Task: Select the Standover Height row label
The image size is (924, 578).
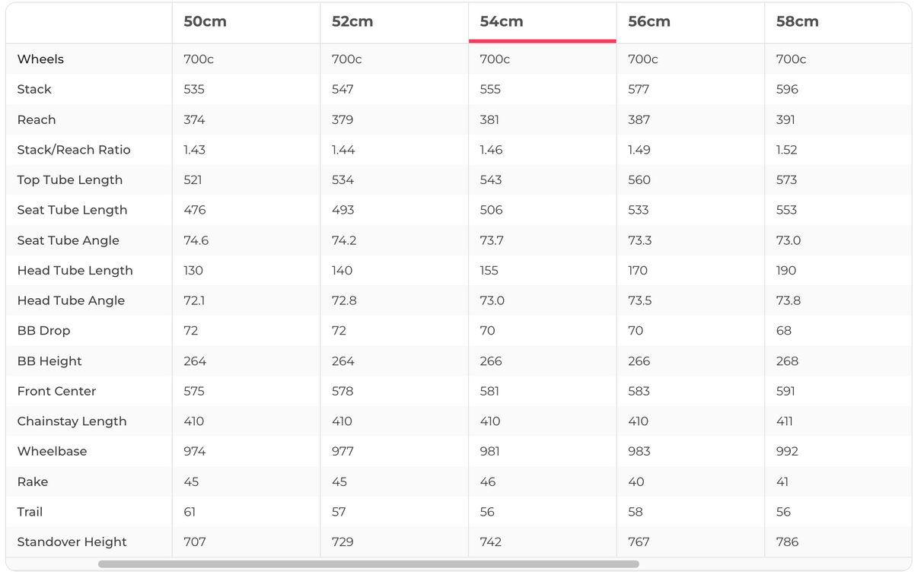Action: (x=72, y=542)
